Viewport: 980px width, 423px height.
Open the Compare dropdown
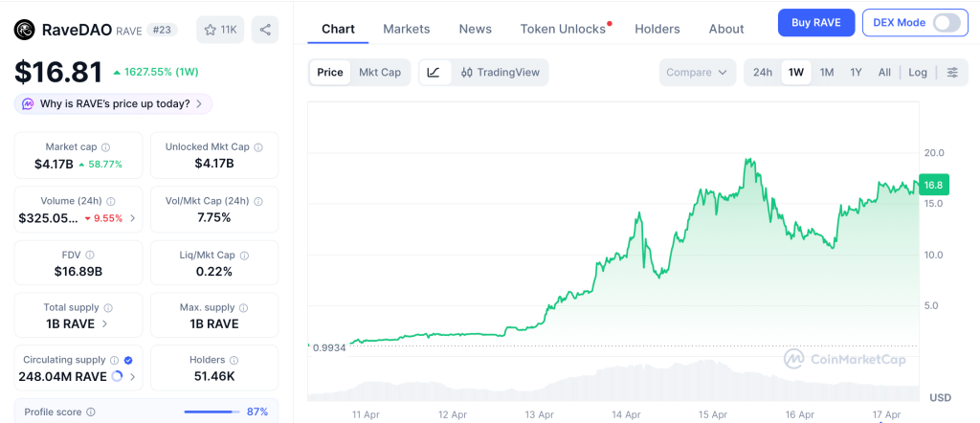[698, 73]
